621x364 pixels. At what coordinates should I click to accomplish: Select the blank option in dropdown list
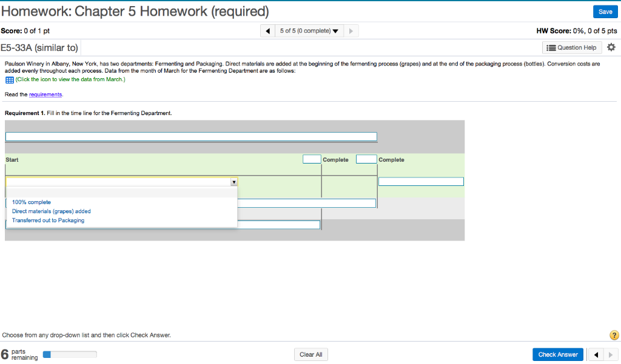[x=121, y=193]
